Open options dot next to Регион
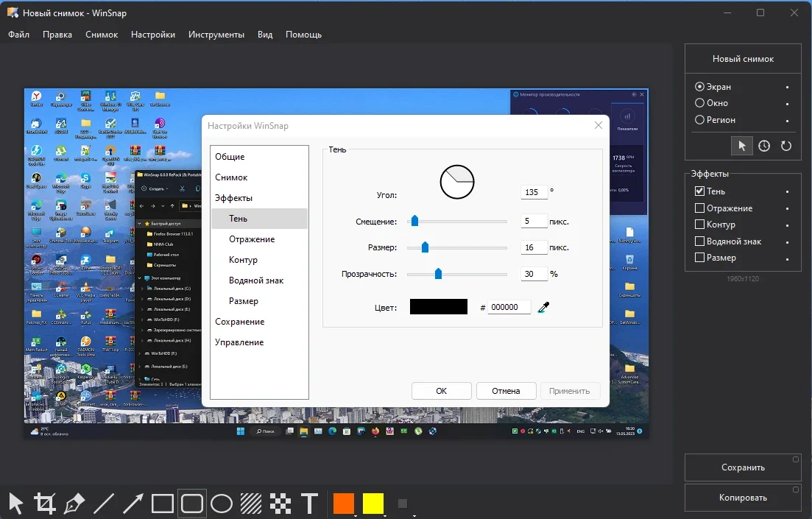Screen dimensions: 812x519 [787, 121]
